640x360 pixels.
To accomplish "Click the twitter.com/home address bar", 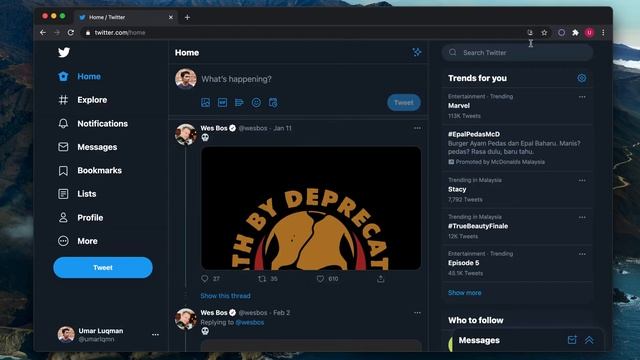I will (x=302, y=33).
